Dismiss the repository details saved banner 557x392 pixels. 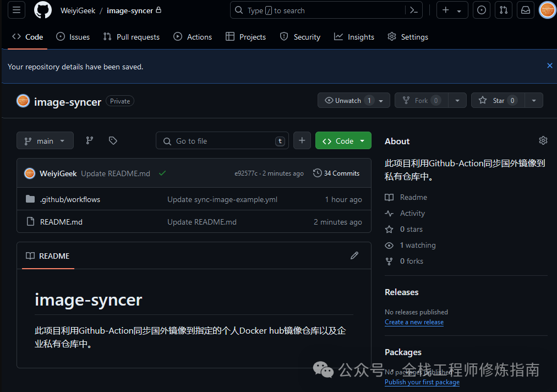(549, 66)
